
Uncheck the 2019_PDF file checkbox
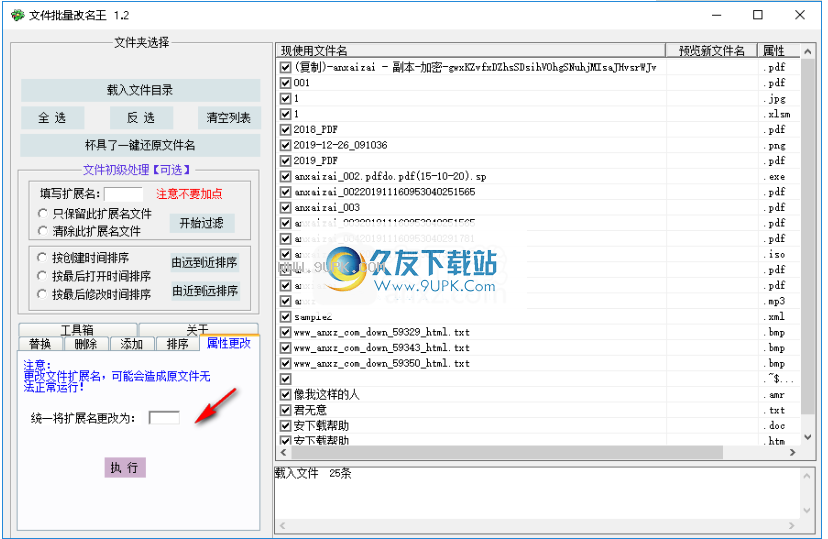(286, 161)
